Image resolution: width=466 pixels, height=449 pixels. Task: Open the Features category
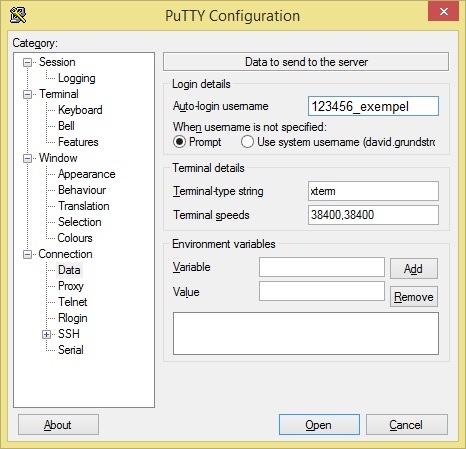point(78,142)
